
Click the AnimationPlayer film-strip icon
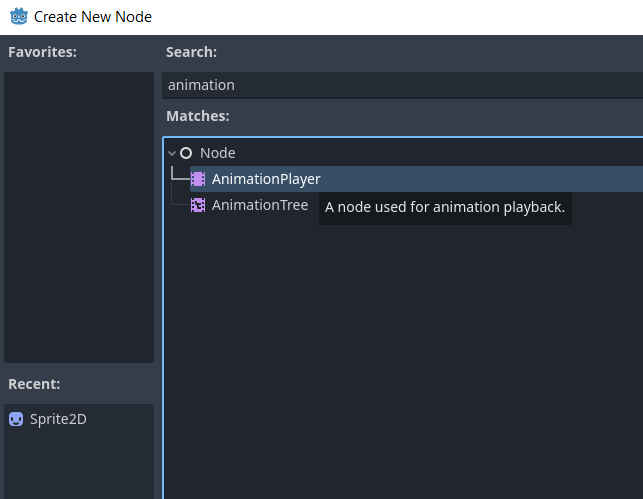pyautogui.click(x=198, y=179)
